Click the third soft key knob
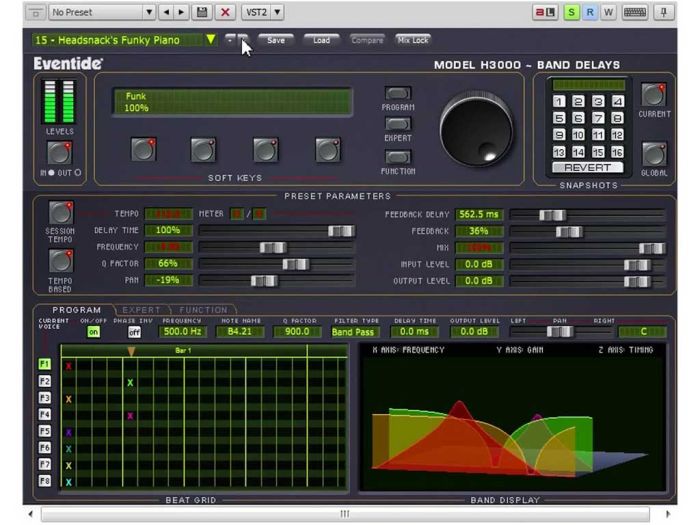The width and height of the screenshot is (700, 525). tap(266, 150)
